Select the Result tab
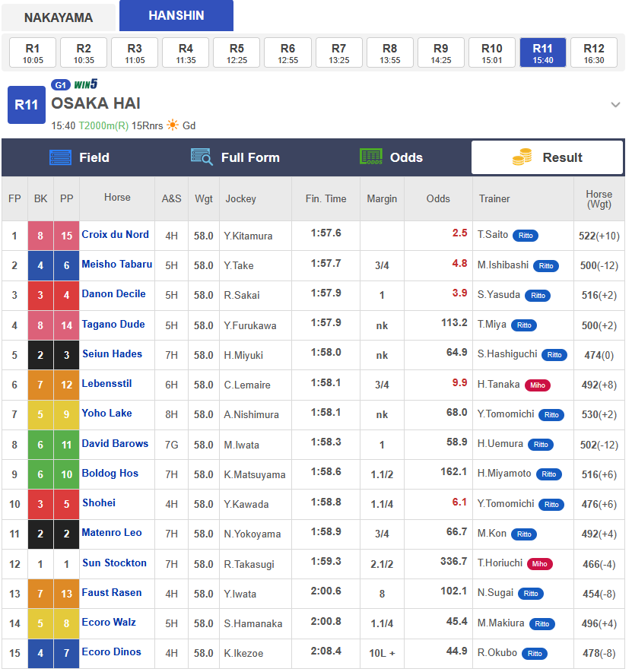Image resolution: width=632 pixels, height=672 pixels. click(x=547, y=157)
